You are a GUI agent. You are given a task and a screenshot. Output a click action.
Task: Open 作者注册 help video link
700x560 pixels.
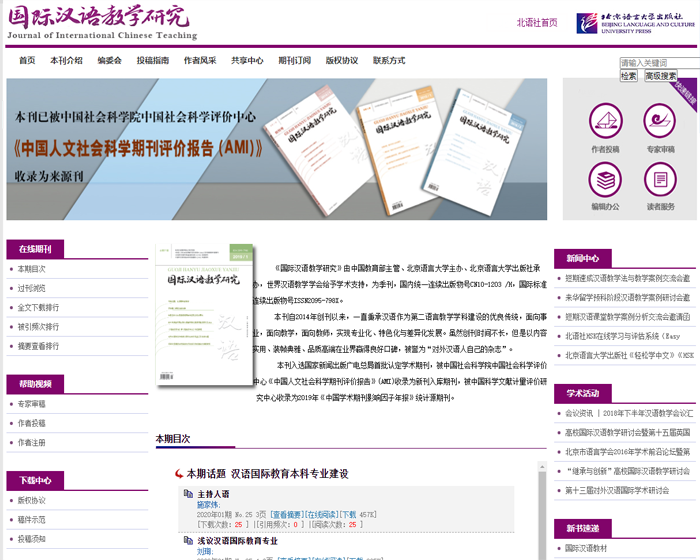[x=31, y=442]
